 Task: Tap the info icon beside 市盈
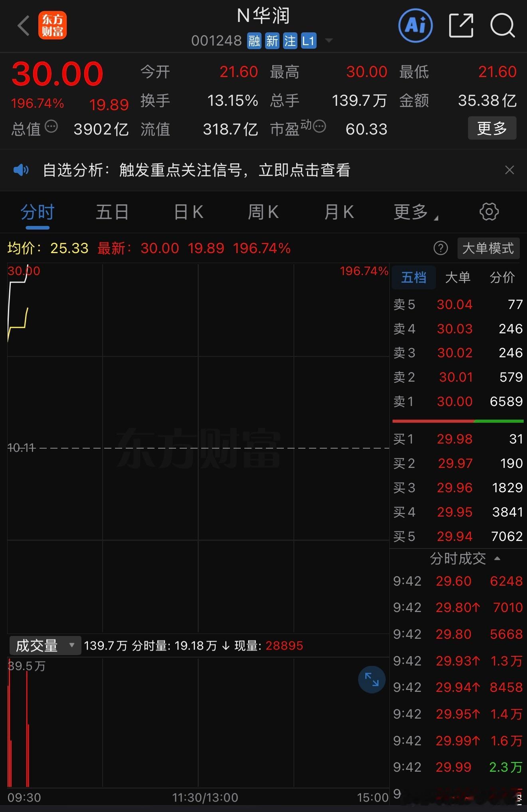[319, 127]
